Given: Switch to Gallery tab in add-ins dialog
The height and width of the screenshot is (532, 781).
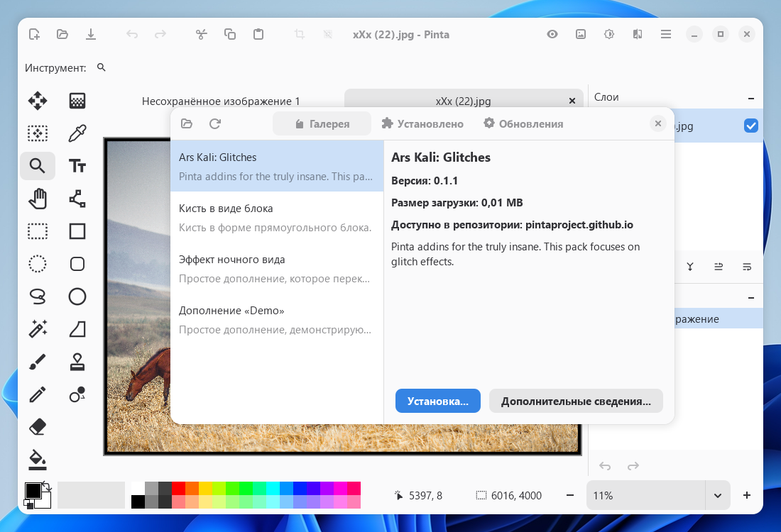Looking at the screenshot, I should point(322,124).
